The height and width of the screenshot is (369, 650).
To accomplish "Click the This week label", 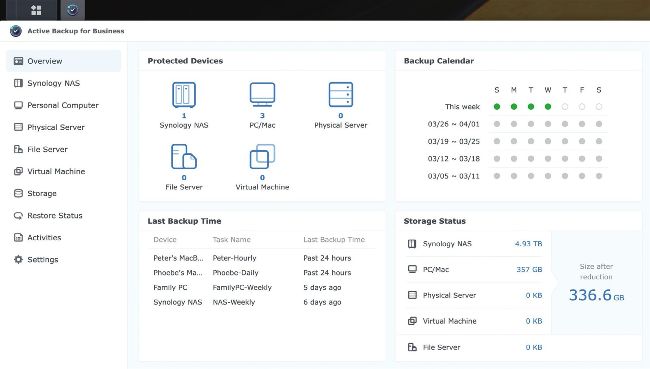I will 462,107.
